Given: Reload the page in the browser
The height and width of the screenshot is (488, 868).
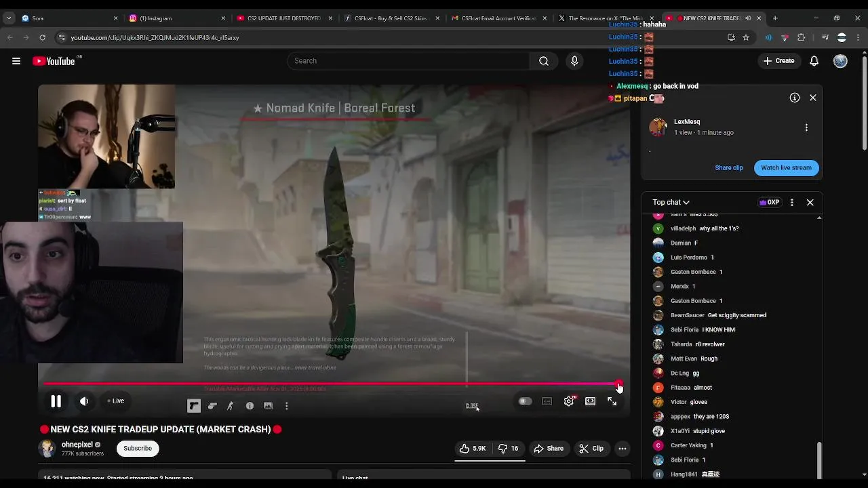Looking at the screenshot, I should click(42, 37).
